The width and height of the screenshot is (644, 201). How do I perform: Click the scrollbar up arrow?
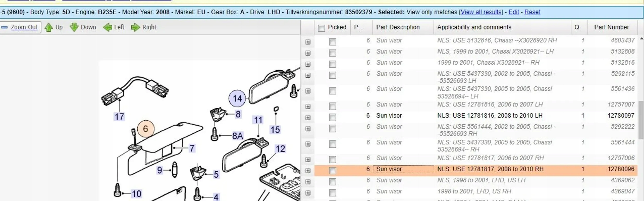641,39
